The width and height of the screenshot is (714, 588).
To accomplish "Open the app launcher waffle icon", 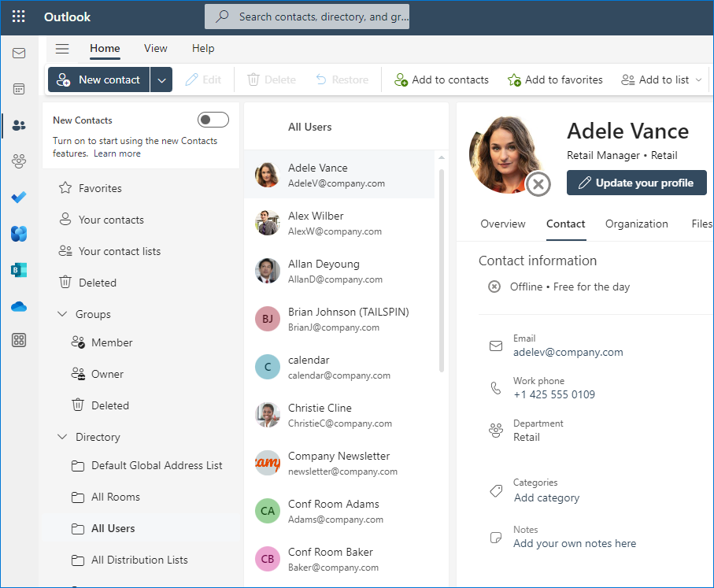I will pyautogui.click(x=19, y=17).
